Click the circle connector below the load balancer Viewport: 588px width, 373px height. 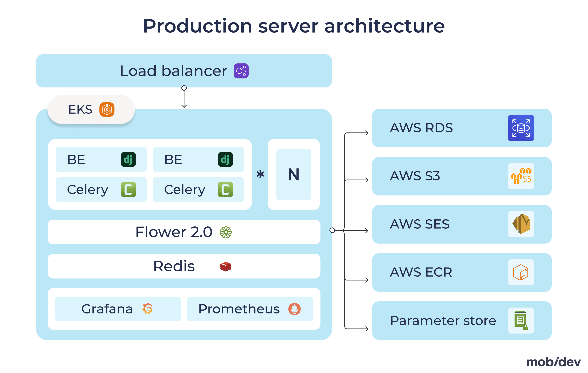(x=184, y=88)
